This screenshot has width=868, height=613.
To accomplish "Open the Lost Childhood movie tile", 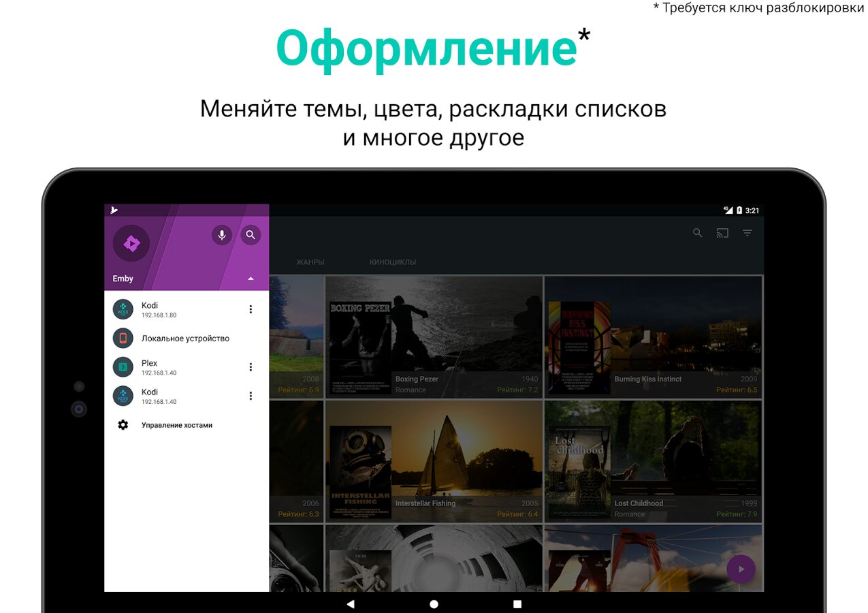I will click(653, 461).
